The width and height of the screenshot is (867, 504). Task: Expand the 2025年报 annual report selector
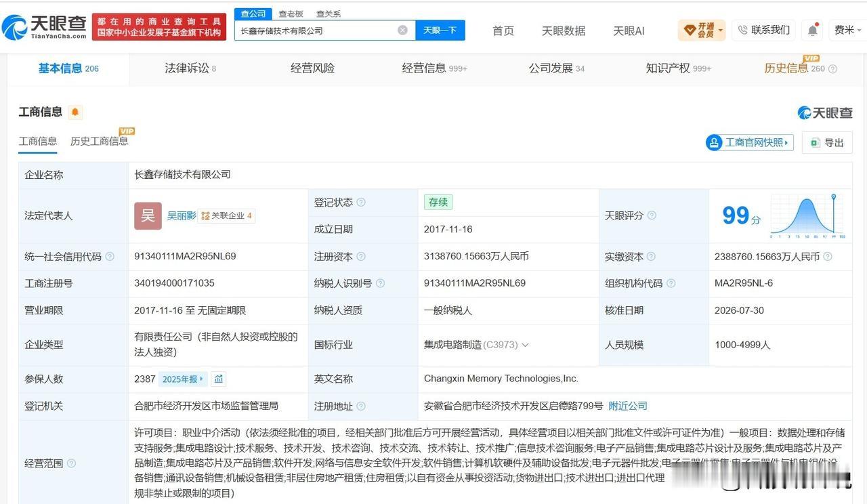coord(183,379)
